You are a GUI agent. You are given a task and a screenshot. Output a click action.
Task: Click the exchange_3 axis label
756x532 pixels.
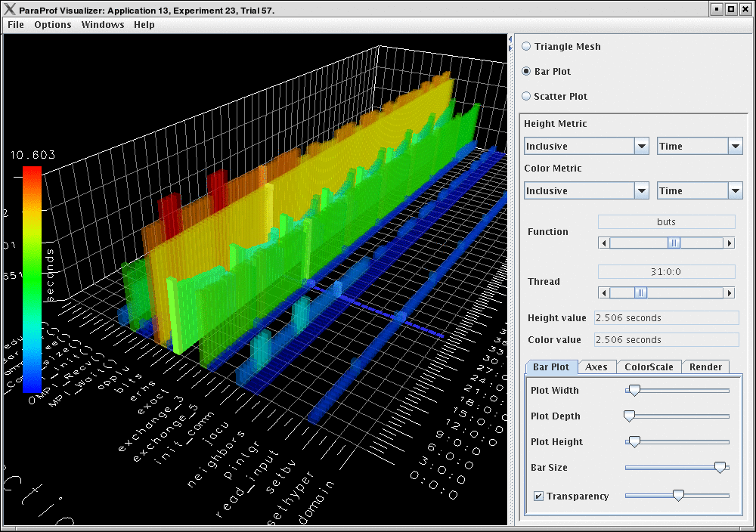point(152,423)
